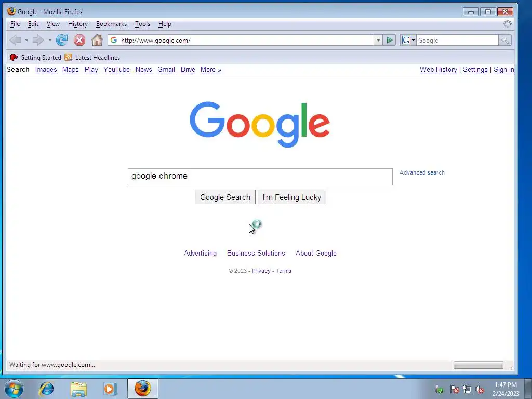Open the back history dropdown arrow
Image resolution: width=532 pixels, height=399 pixels.
coord(26,41)
